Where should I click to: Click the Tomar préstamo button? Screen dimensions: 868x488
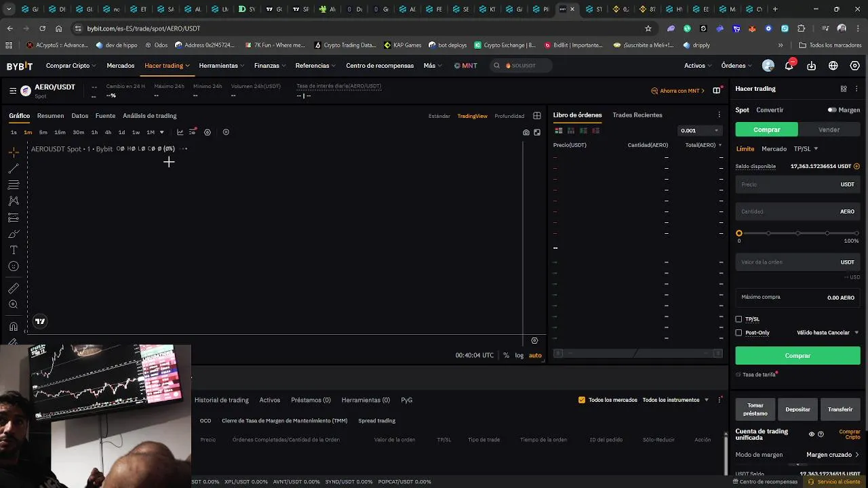coord(755,409)
